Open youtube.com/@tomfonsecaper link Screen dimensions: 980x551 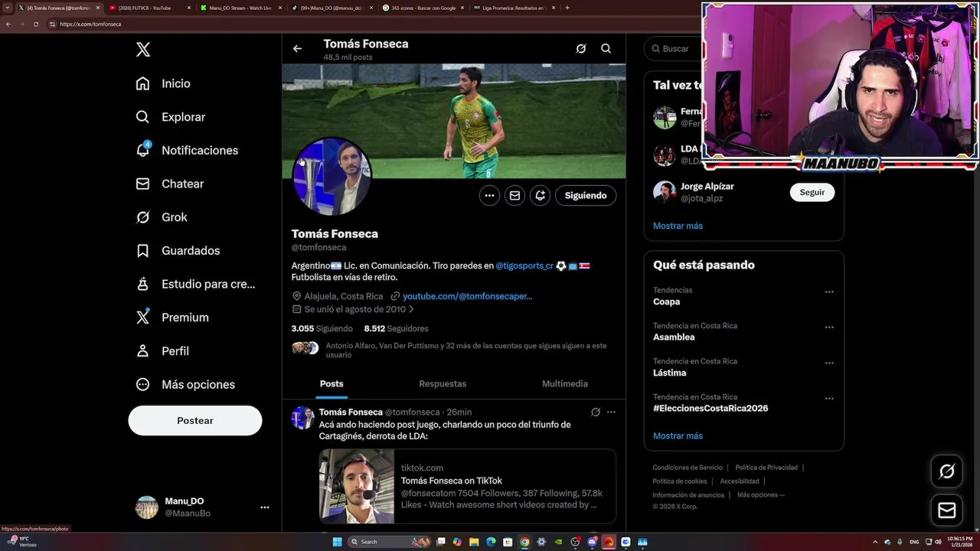coord(467,296)
